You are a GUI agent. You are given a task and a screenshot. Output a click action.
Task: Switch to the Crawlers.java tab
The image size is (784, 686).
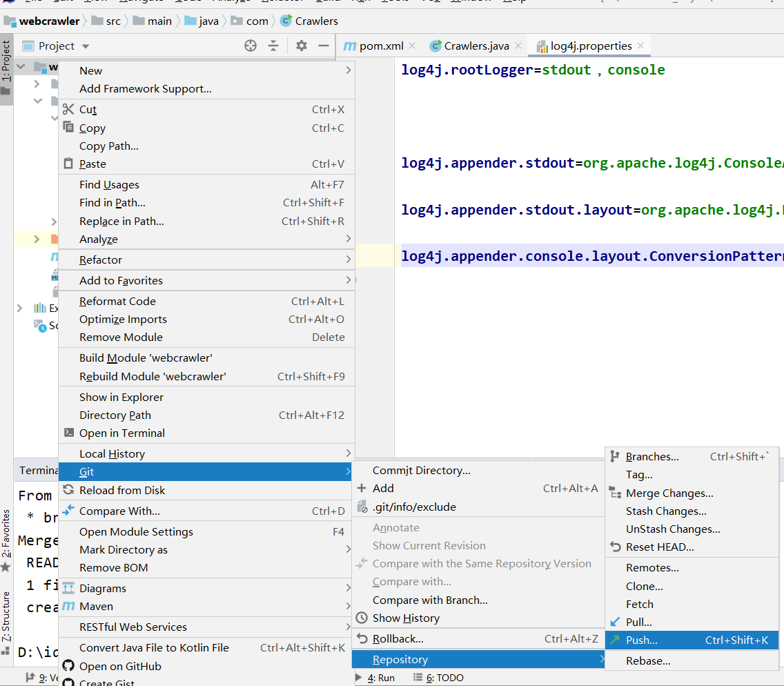[x=476, y=46]
